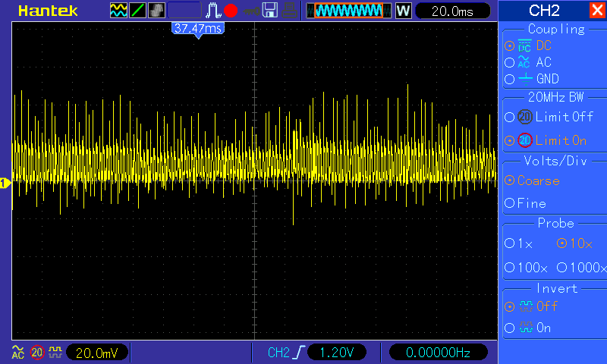
Task: Click the red record stop indicator
Action: pos(231,11)
